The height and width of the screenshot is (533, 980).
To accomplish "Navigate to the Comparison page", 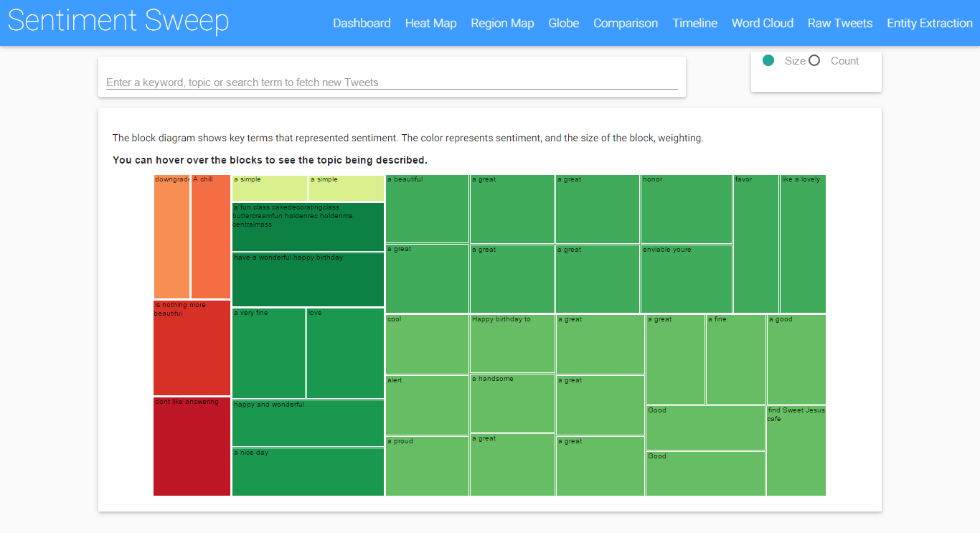I will 625,23.
